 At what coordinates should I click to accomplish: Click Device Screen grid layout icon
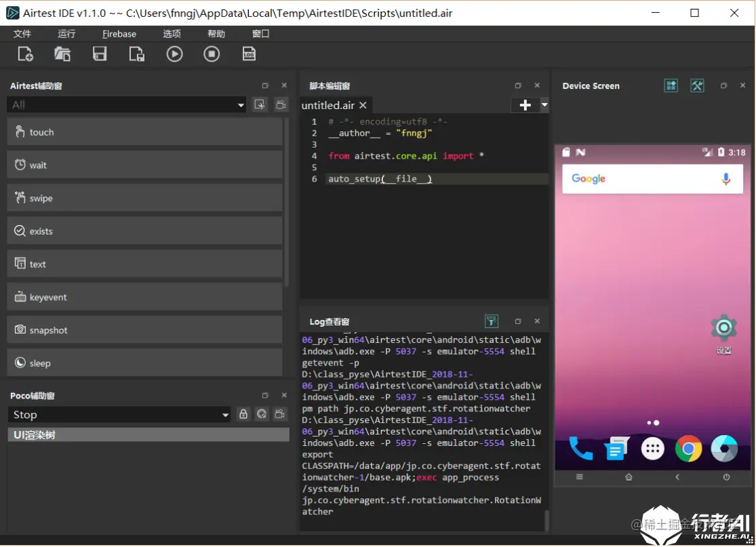point(671,86)
